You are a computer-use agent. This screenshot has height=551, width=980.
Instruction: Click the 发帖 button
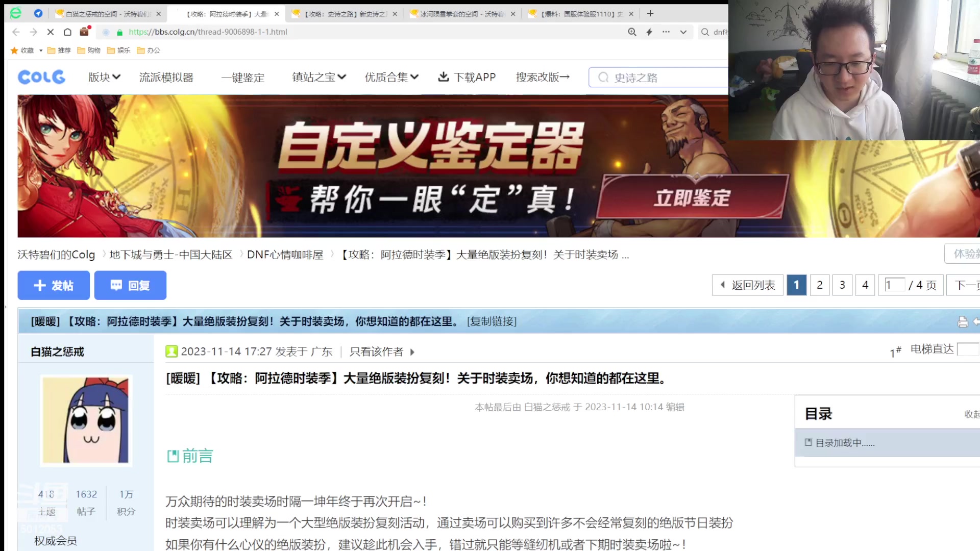tap(54, 285)
